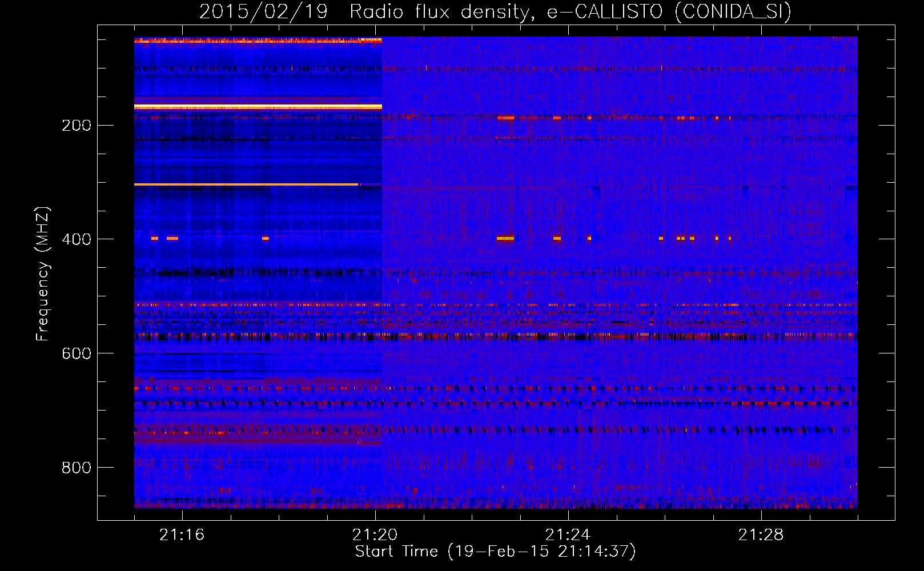This screenshot has height=571, width=924.
Task: Select the 21:28 time tick label
Action: coord(761,534)
